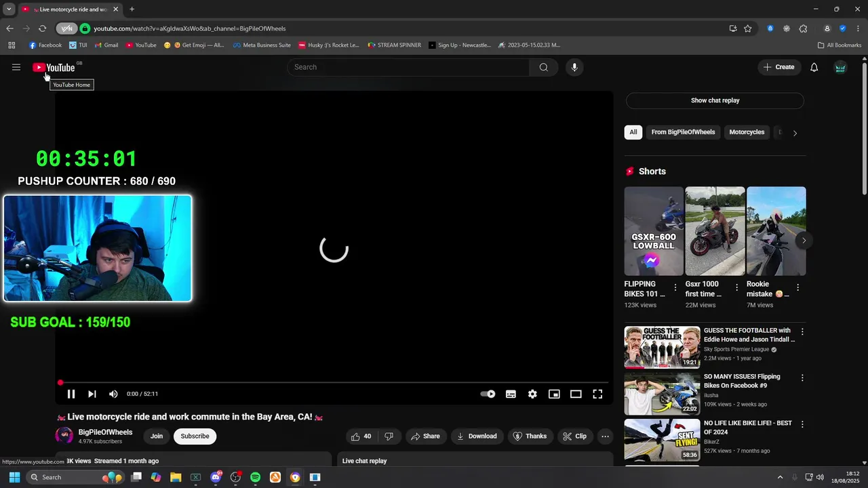Open the BigPileOfWheels channel name link
Viewport: 868px width, 488px height.
pos(105,432)
